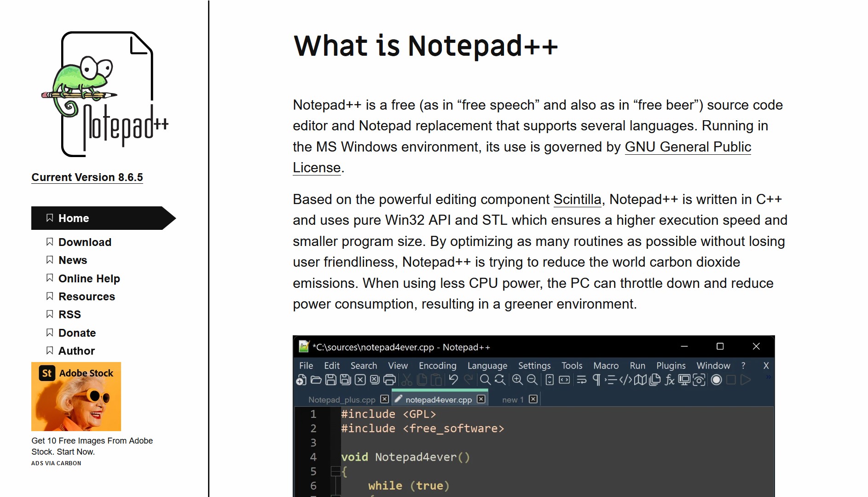Open the View menu
Viewport: 868px width, 497px height.
(398, 366)
